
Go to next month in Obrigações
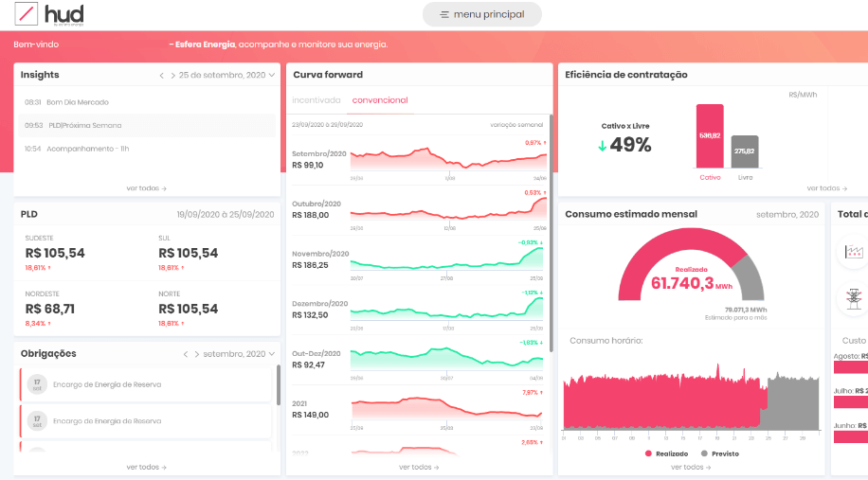tap(196, 354)
